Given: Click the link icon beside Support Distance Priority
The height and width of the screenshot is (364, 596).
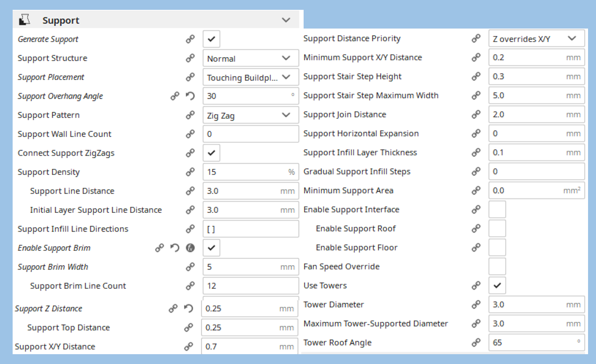Looking at the screenshot, I should point(476,39).
